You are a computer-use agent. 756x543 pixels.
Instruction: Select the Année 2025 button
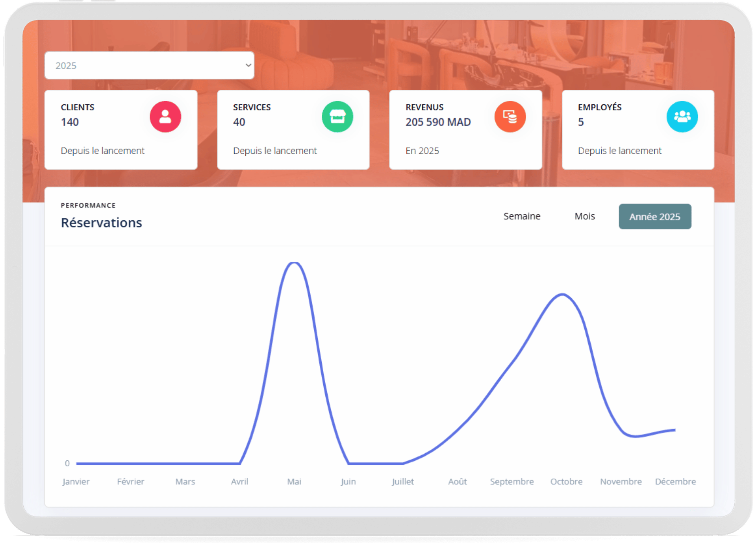coord(655,216)
